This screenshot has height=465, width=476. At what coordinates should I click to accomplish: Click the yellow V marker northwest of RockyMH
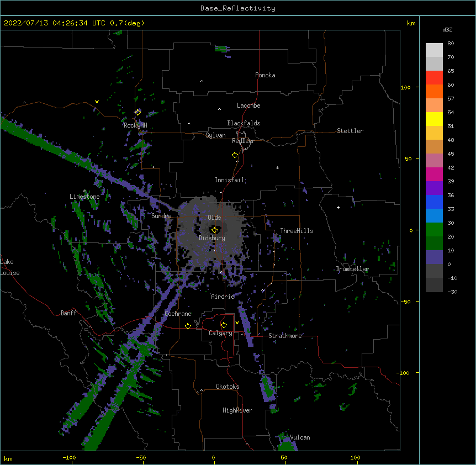point(97,102)
